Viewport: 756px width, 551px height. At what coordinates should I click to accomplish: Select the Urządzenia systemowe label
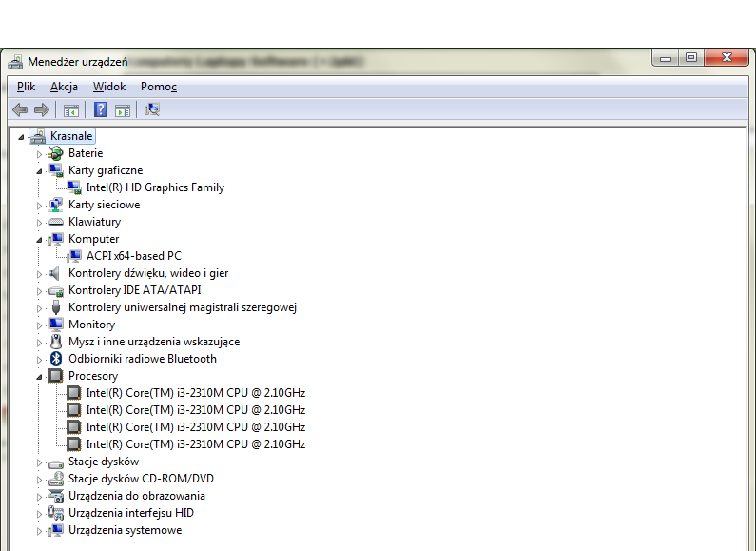coord(126,530)
